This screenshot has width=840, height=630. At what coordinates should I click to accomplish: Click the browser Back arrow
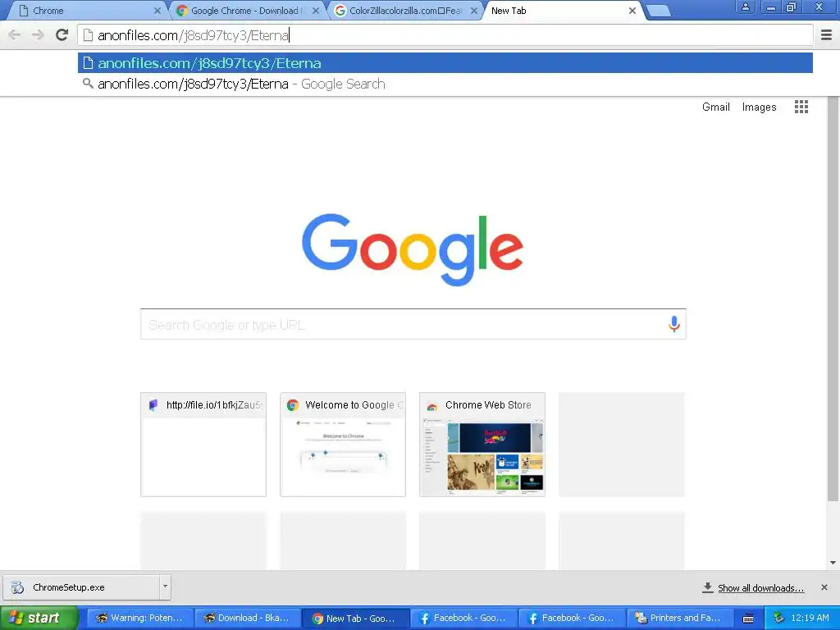click(x=15, y=35)
